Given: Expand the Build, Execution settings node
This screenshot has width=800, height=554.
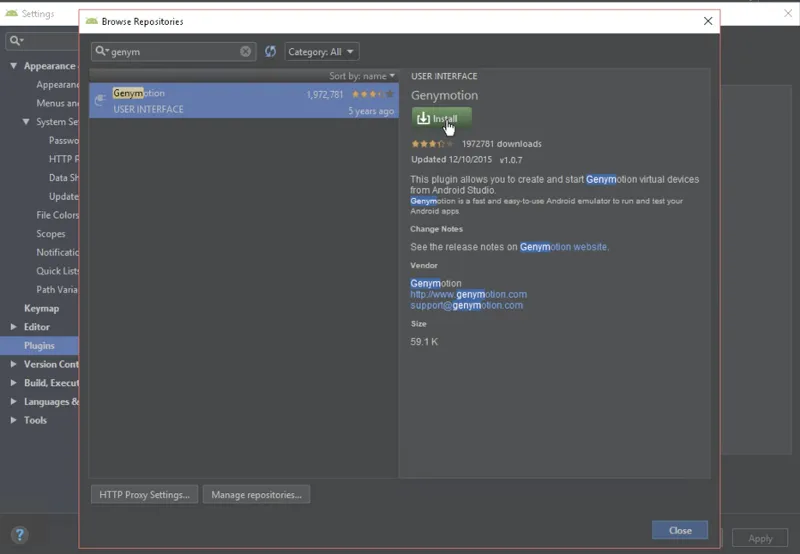Looking at the screenshot, I should (x=14, y=383).
